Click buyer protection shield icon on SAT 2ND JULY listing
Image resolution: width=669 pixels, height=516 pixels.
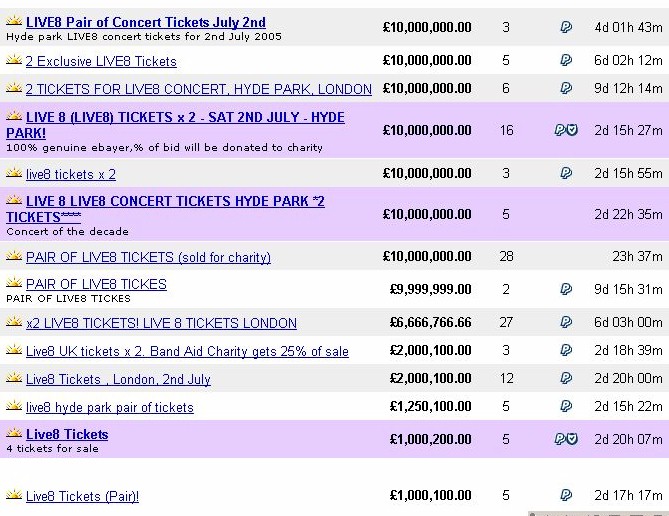573,130
